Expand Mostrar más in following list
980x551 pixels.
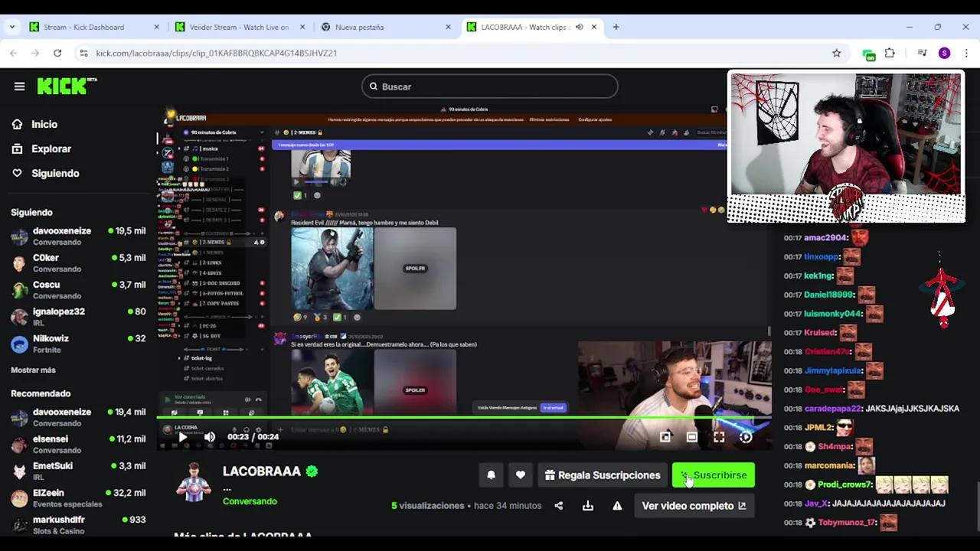coord(33,370)
